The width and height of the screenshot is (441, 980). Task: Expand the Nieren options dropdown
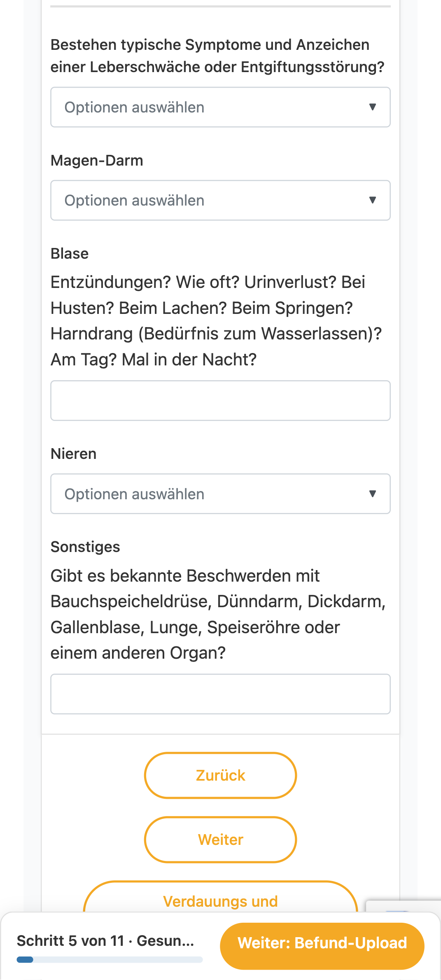220,494
